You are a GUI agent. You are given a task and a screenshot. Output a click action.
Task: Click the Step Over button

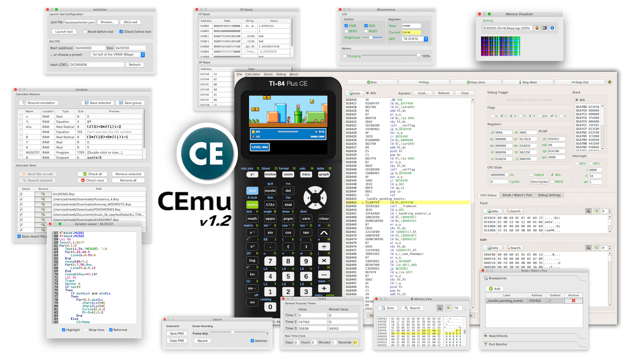tap(476, 82)
